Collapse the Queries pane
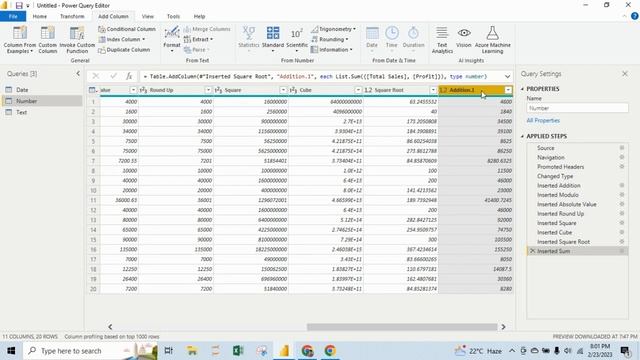 (x=78, y=73)
